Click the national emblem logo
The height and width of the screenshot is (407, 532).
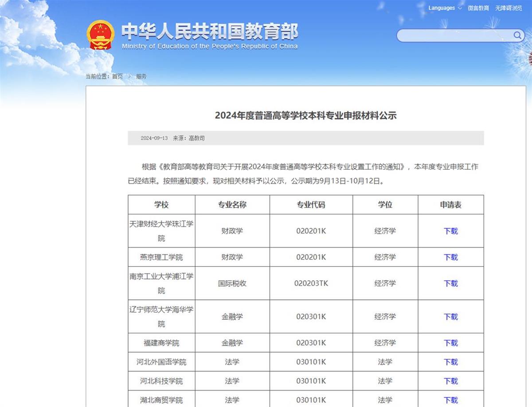click(100, 35)
